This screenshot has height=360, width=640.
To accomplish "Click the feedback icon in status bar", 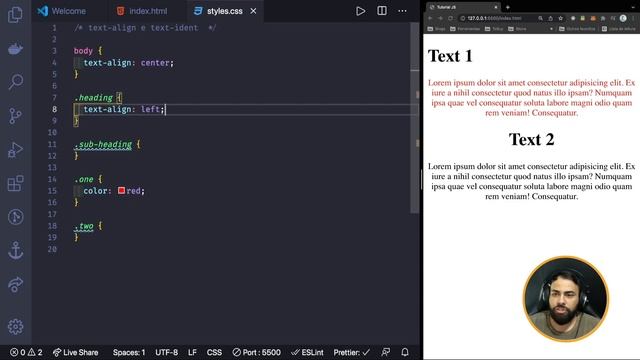I will [385, 352].
